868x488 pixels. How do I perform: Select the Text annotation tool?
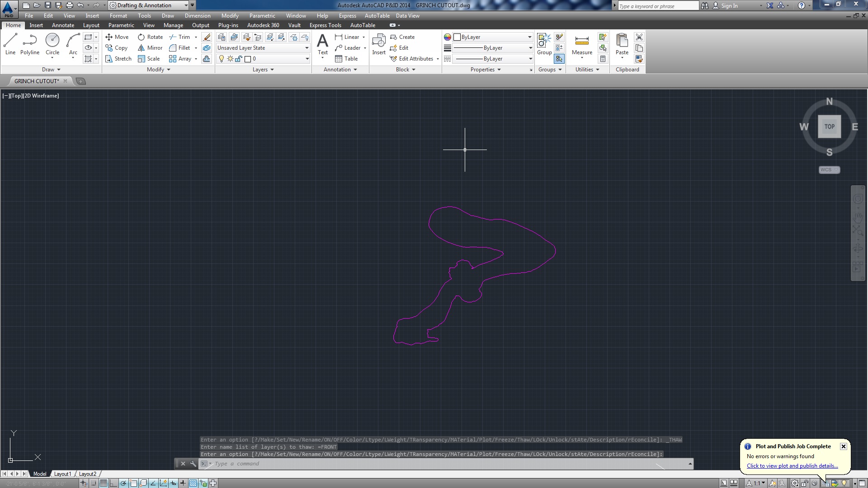point(322,44)
